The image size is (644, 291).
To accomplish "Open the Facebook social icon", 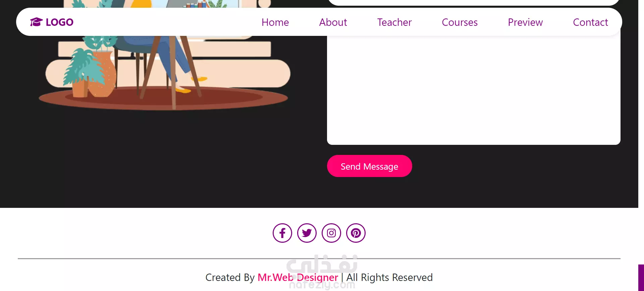I will 282,233.
